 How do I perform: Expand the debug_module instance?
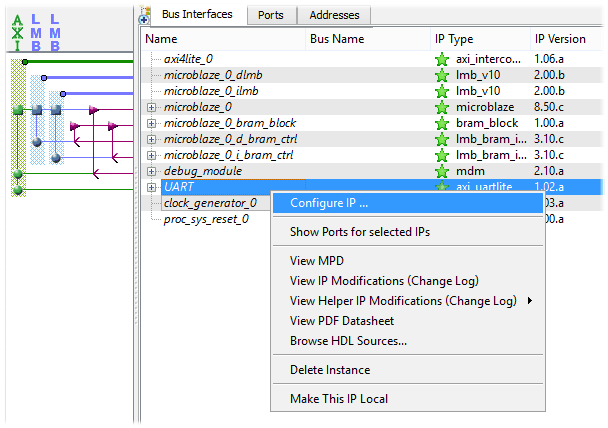152,171
